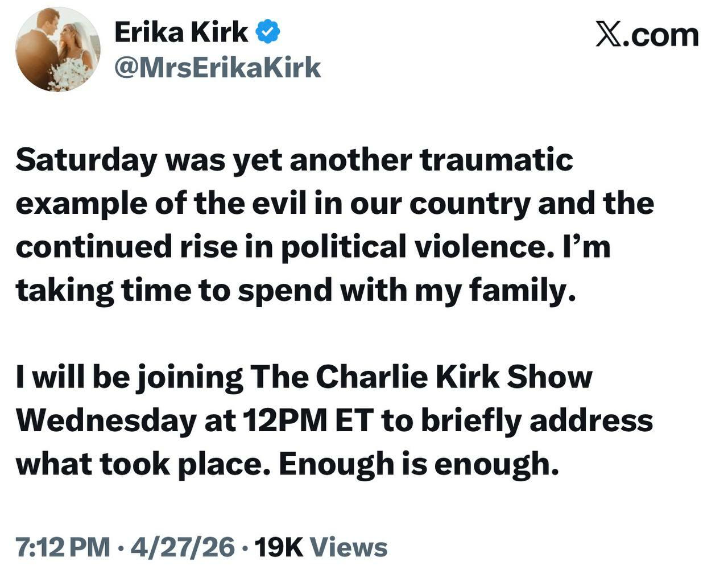
Task: Open the wedding photo profile avatar
Action: click(57, 49)
